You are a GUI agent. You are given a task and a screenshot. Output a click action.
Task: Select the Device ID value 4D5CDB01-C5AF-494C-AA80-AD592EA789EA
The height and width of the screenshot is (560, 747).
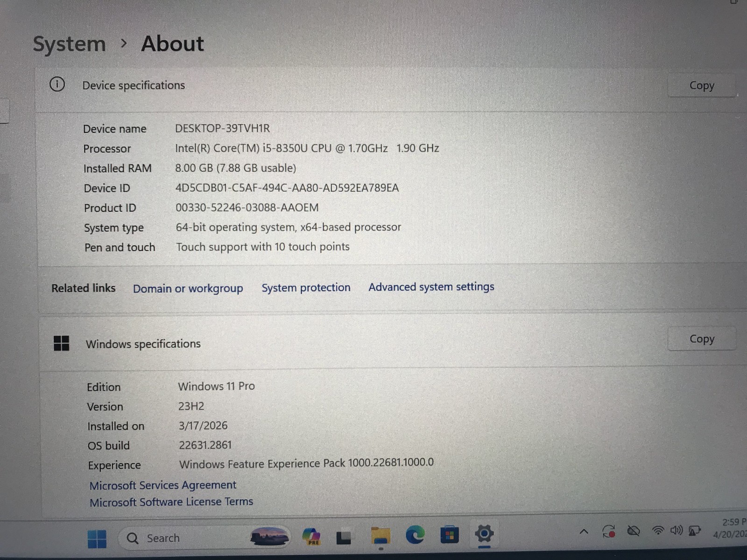pyautogui.click(x=287, y=188)
